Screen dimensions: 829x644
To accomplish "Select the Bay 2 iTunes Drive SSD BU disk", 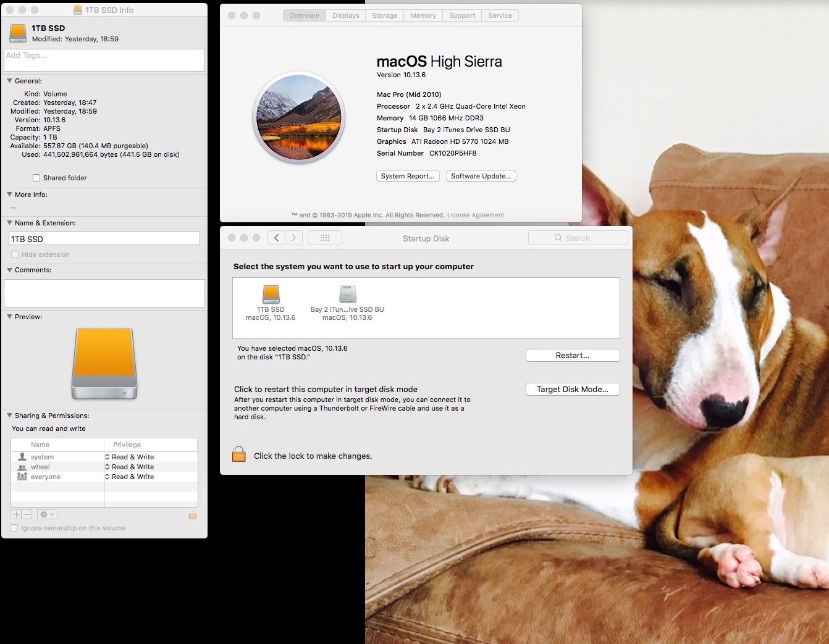I will (x=348, y=294).
